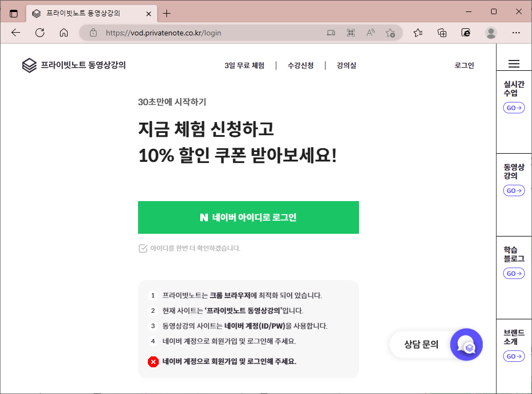This screenshot has height=394, width=532.
Task: Click note 3 about 네이버 계정(ID/PW)
Action: [x=244, y=326]
